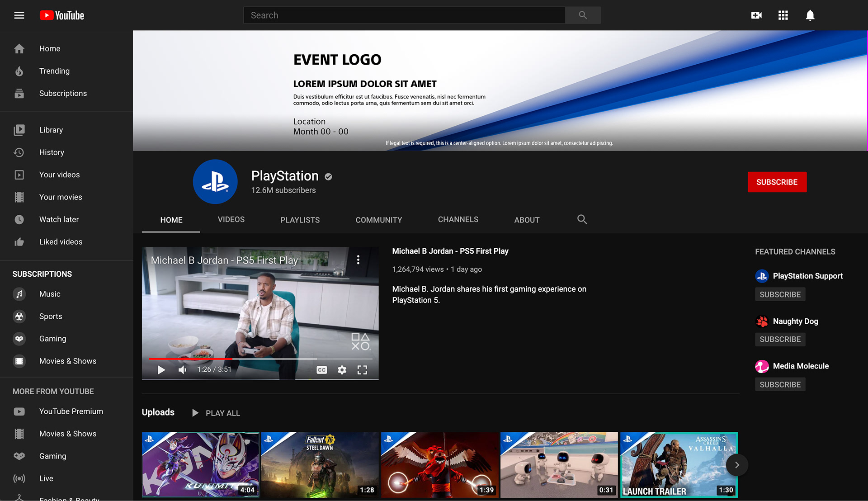Click the create video camera icon

(756, 15)
